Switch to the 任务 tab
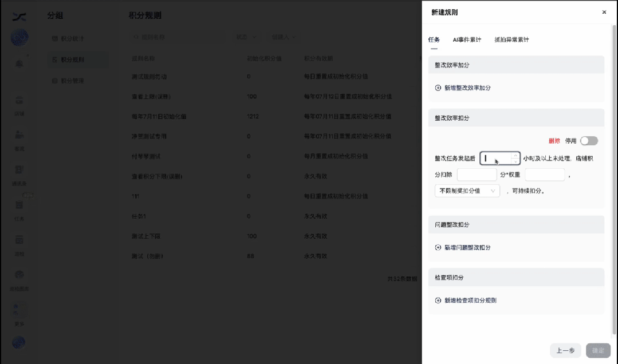 pyautogui.click(x=434, y=39)
